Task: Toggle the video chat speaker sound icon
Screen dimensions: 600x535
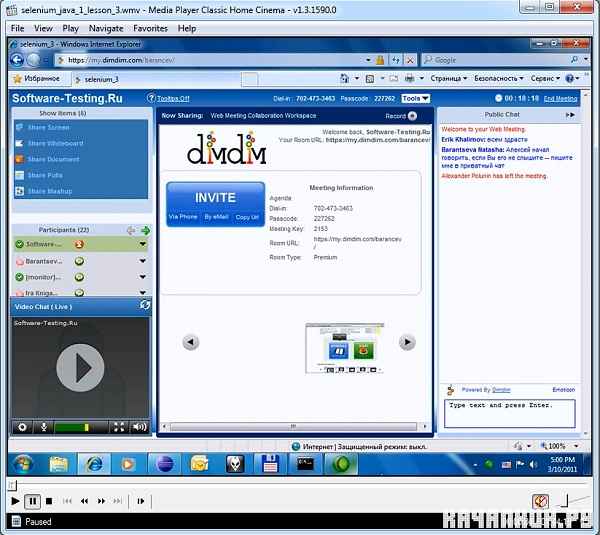Action: pyautogui.click(x=139, y=427)
